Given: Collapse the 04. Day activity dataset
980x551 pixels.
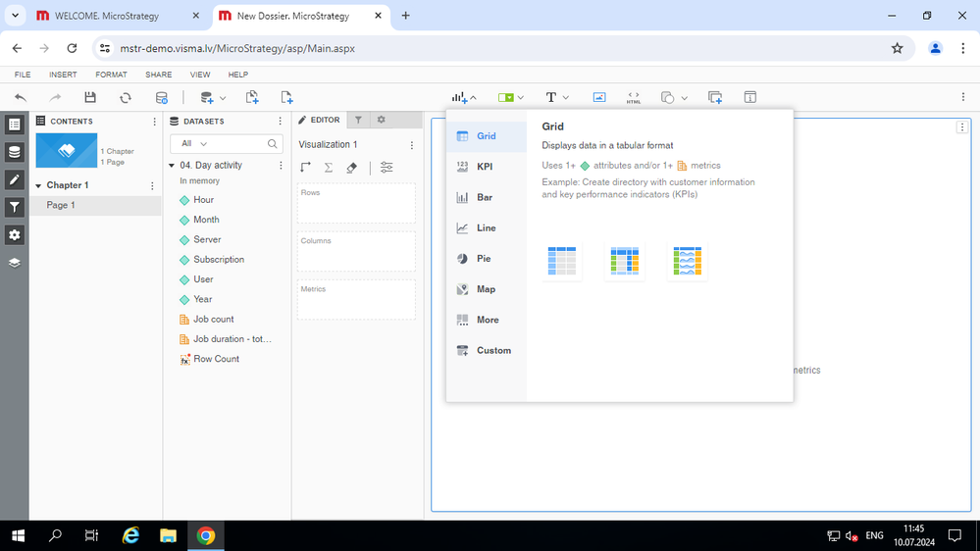Looking at the screenshot, I should coord(172,166).
